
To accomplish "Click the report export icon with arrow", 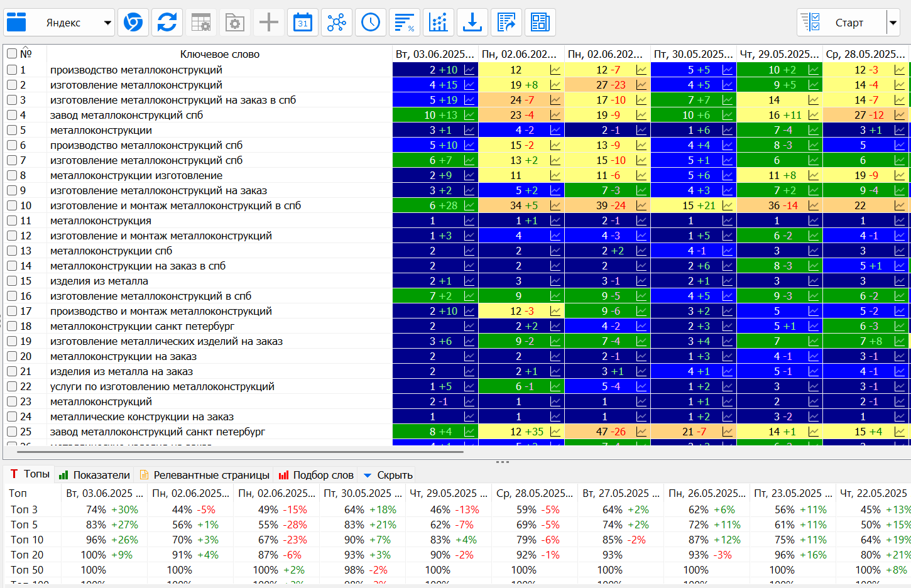I will [506, 23].
